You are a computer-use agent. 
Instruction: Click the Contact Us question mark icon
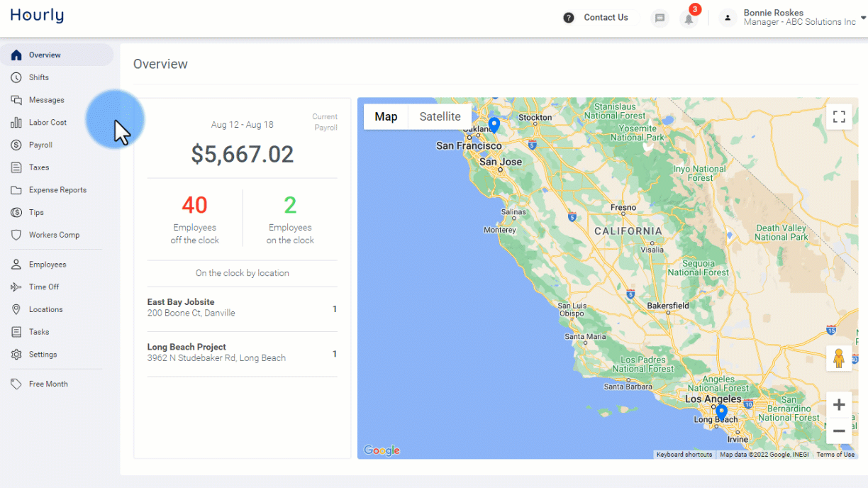(569, 18)
